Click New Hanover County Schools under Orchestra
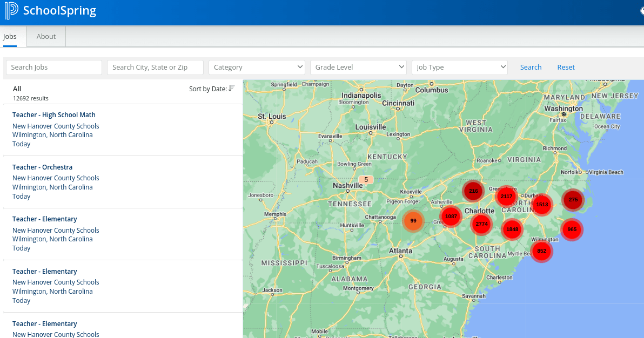The width and height of the screenshot is (644, 338). [x=56, y=178]
